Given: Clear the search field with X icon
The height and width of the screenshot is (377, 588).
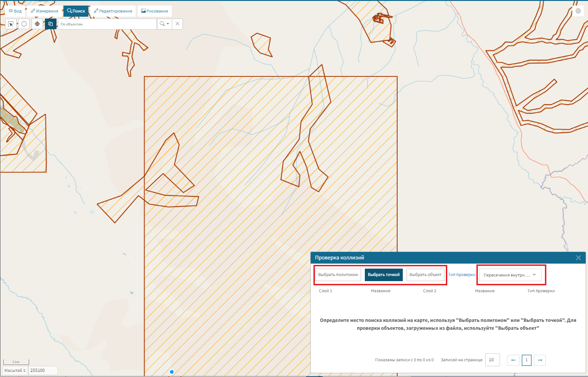Looking at the screenshot, I should (177, 24).
